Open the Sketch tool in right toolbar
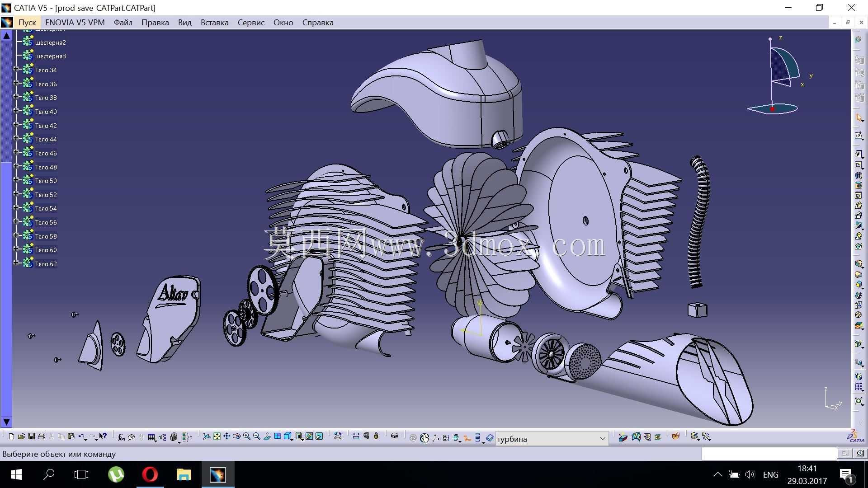 coord(859,136)
